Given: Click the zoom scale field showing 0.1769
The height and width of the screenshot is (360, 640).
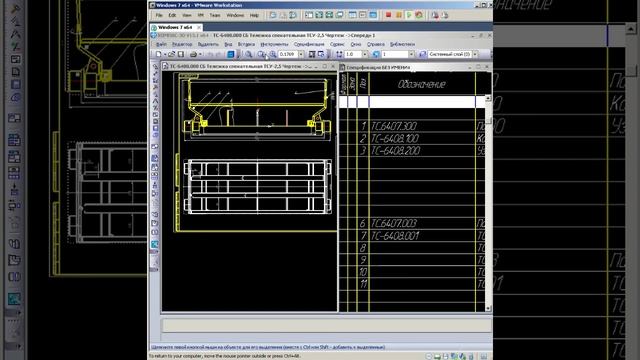Looking at the screenshot, I should [x=288, y=54].
